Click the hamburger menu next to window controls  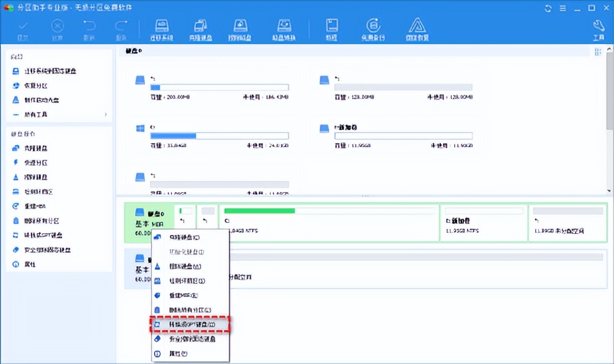[563, 8]
